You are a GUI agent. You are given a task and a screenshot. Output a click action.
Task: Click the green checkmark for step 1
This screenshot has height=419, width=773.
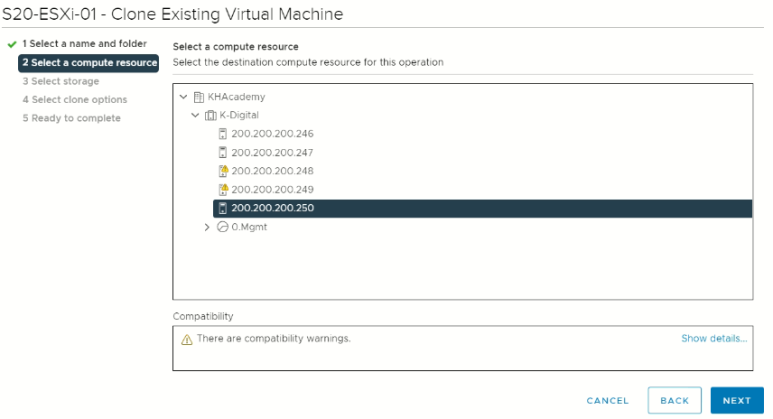12,44
